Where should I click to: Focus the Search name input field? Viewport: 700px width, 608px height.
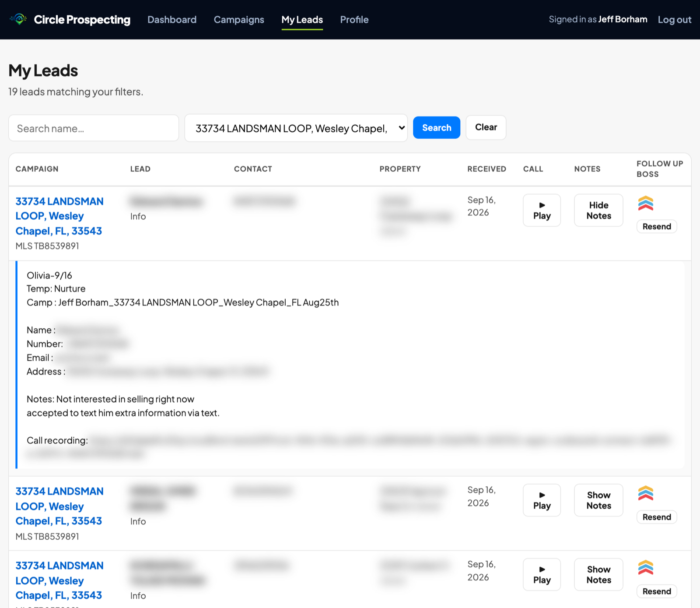point(94,128)
